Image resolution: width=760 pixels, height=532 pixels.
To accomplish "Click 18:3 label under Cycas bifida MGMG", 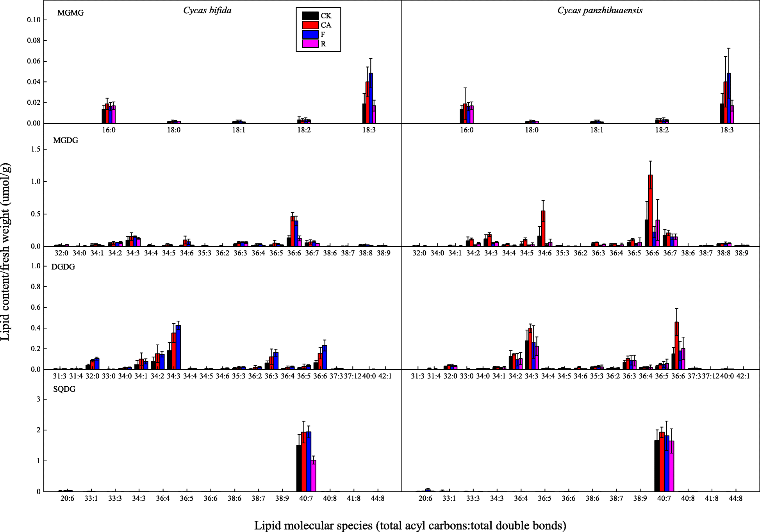I will (x=369, y=130).
